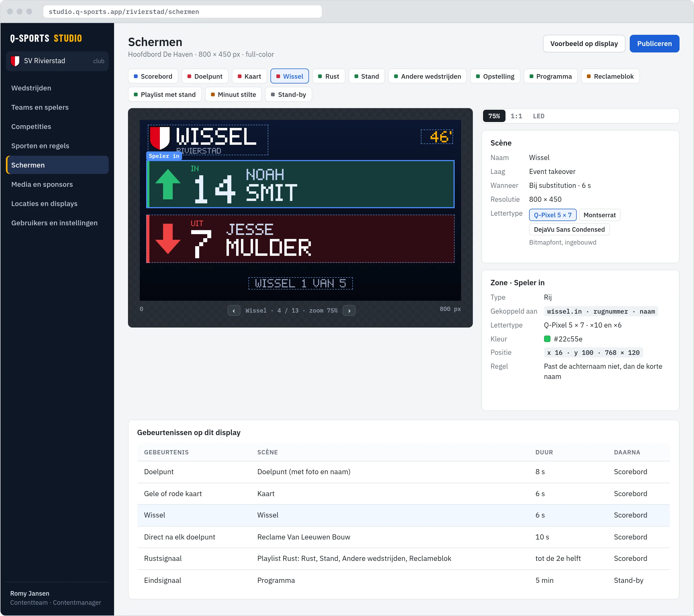This screenshot has height=616, width=694.
Task: Open the Minuut stilte scene tab
Action: pos(233,95)
